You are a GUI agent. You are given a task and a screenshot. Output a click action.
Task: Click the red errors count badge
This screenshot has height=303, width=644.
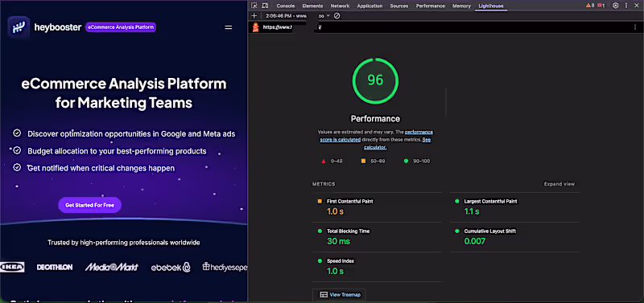pos(601,6)
